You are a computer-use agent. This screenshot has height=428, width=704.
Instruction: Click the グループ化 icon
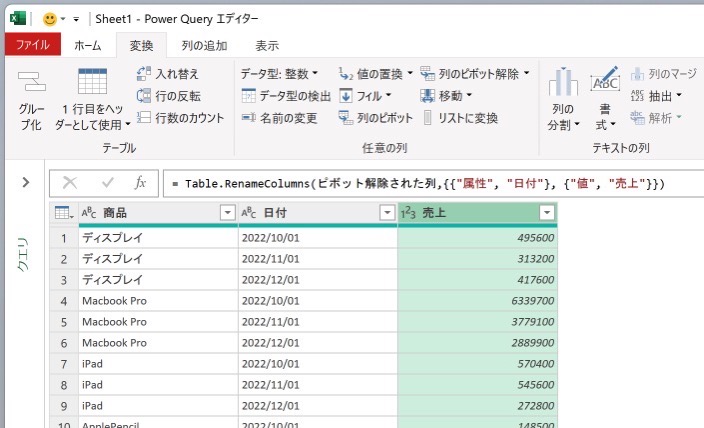point(31,81)
